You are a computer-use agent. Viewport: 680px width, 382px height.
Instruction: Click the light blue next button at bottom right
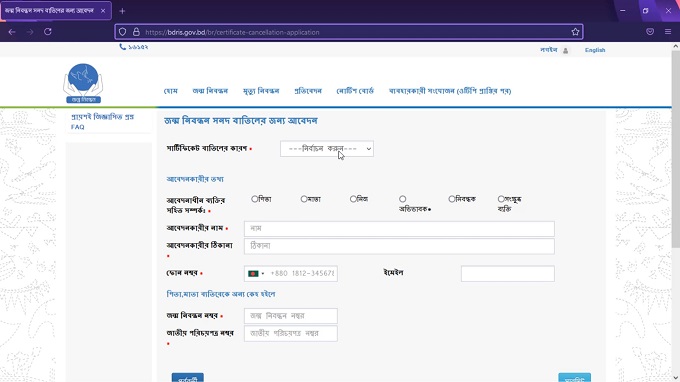click(x=574, y=377)
